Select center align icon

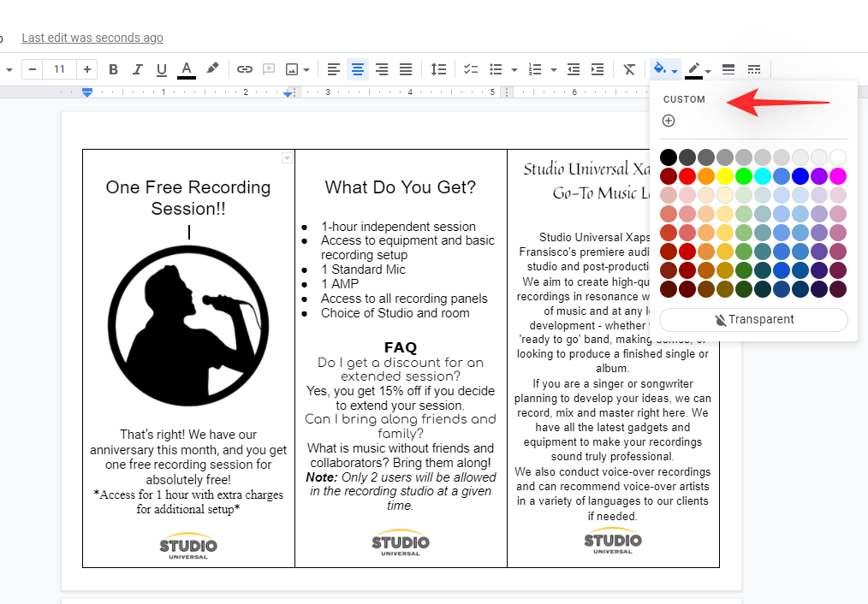click(x=358, y=69)
